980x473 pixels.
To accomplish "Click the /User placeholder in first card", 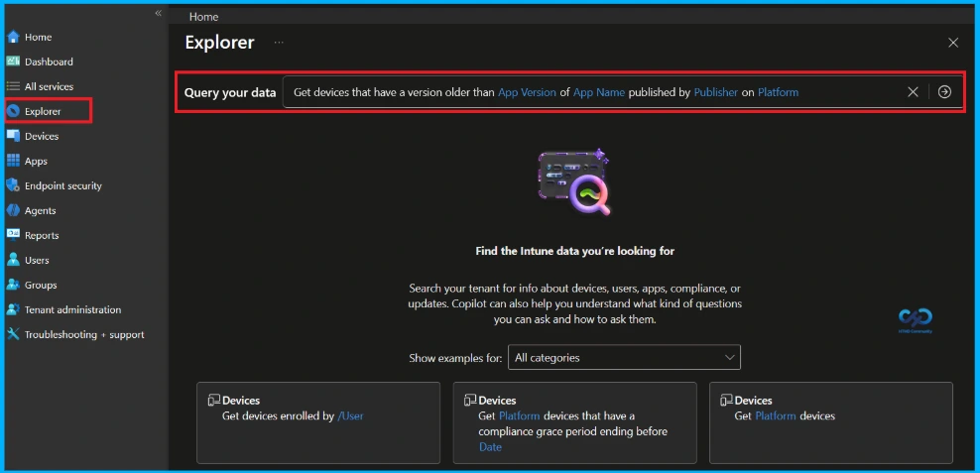I will [350, 415].
